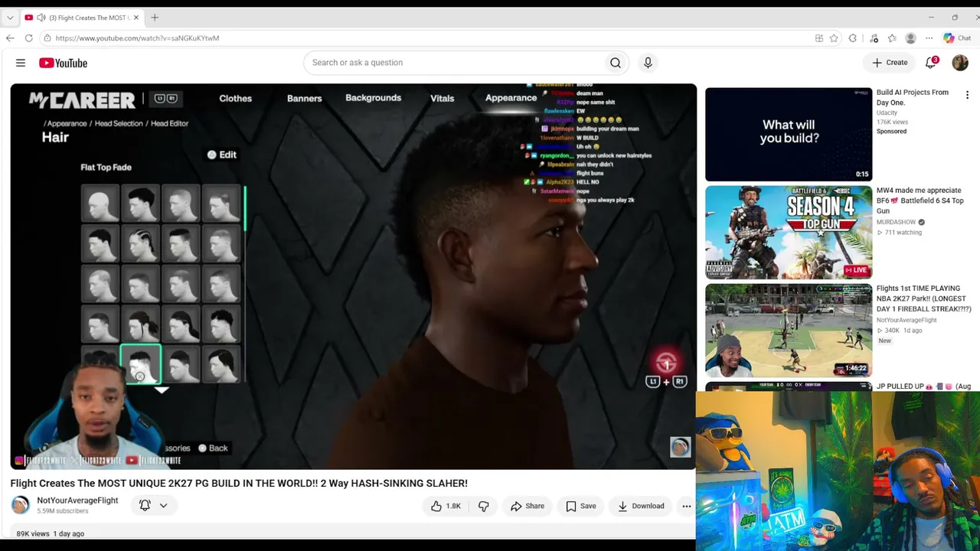This screenshot has width=980, height=551.
Task: Dislike the video with thumbs down
Action: tap(483, 506)
